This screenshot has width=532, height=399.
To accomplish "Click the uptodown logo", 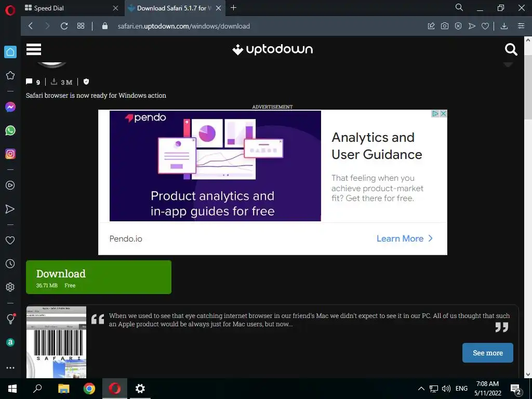I will point(272,49).
